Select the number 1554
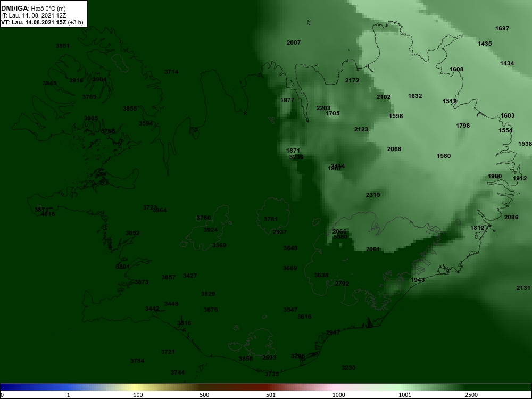This screenshot has width=532, height=399. click(505, 131)
